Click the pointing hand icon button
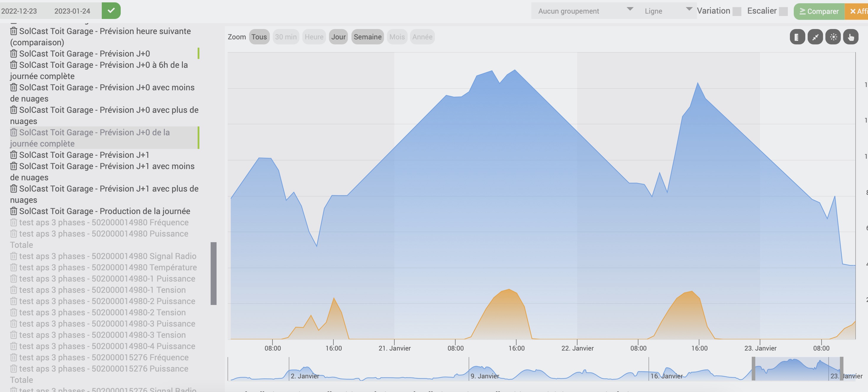Viewport: 868px width, 392px height. click(x=851, y=37)
